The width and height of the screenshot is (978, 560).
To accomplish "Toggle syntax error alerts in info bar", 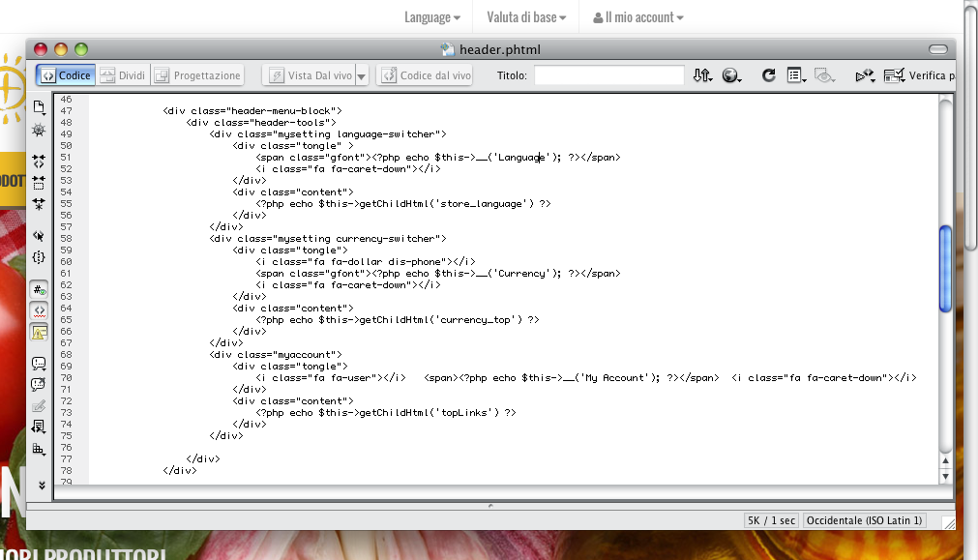I will point(39,332).
